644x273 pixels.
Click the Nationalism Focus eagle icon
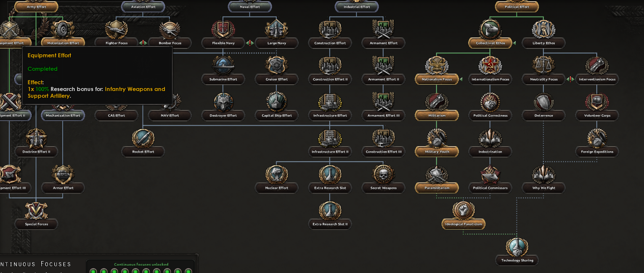[437, 66]
